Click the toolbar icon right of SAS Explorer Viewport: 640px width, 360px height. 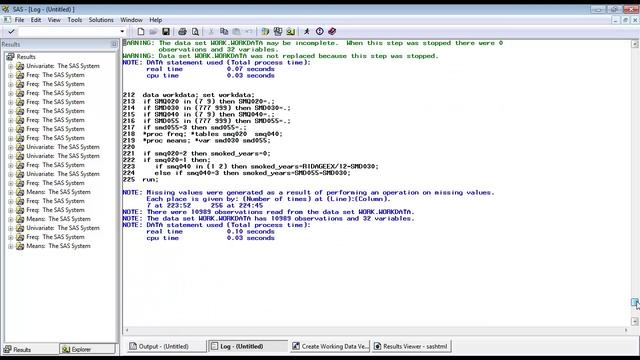click(291, 31)
